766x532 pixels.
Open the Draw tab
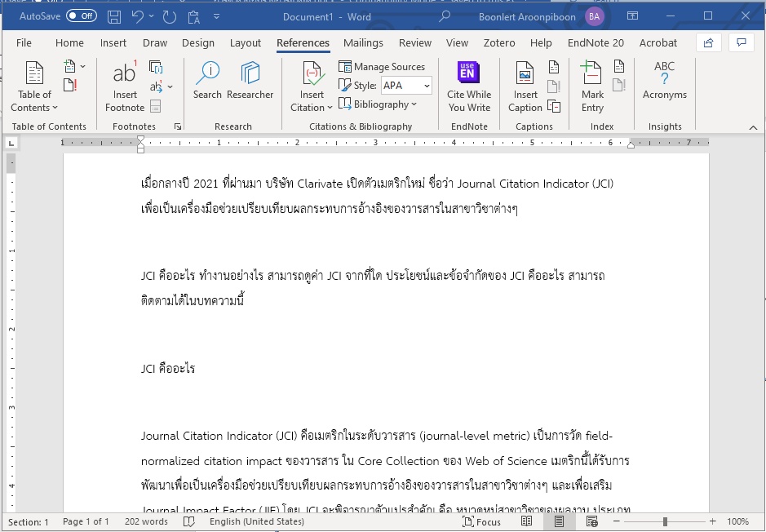pyautogui.click(x=155, y=43)
